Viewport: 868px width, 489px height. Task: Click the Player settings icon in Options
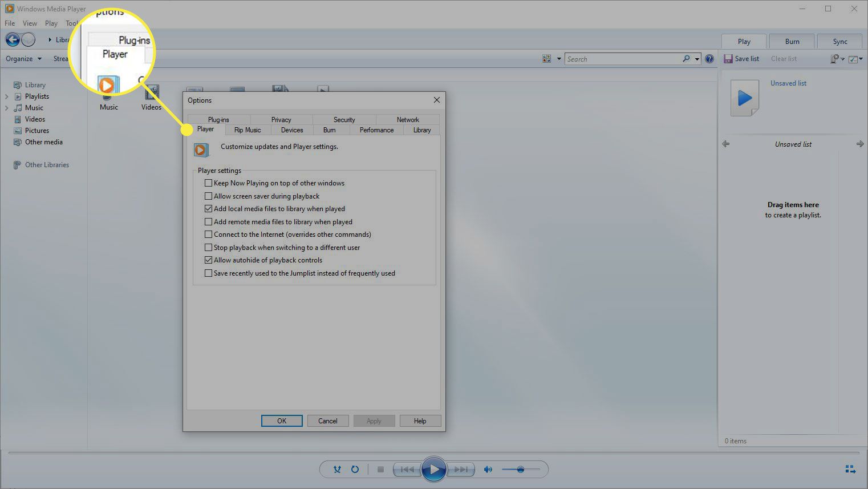coord(201,149)
